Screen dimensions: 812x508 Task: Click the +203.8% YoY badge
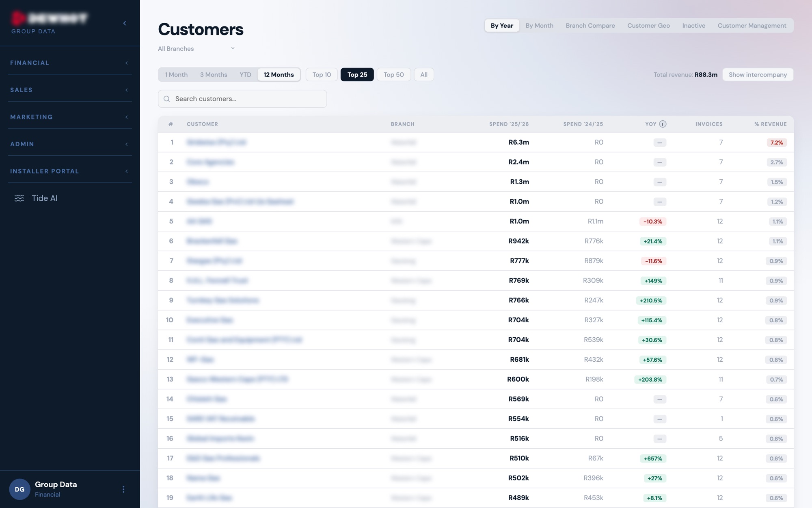(x=650, y=380)
